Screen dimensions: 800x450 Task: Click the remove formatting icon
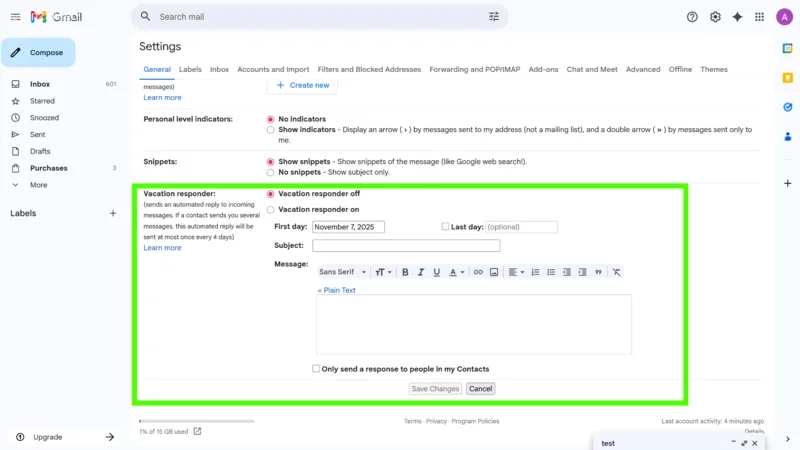click(x=616, y=272)
